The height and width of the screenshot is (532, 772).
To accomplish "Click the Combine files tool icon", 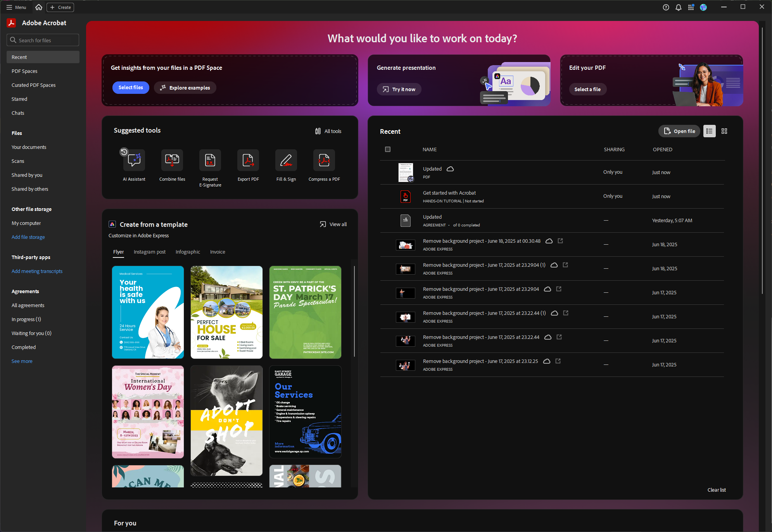I will pos(172,161).
